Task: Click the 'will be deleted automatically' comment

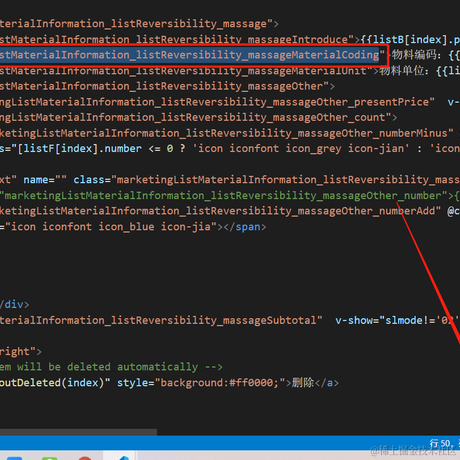Action: 107,367
